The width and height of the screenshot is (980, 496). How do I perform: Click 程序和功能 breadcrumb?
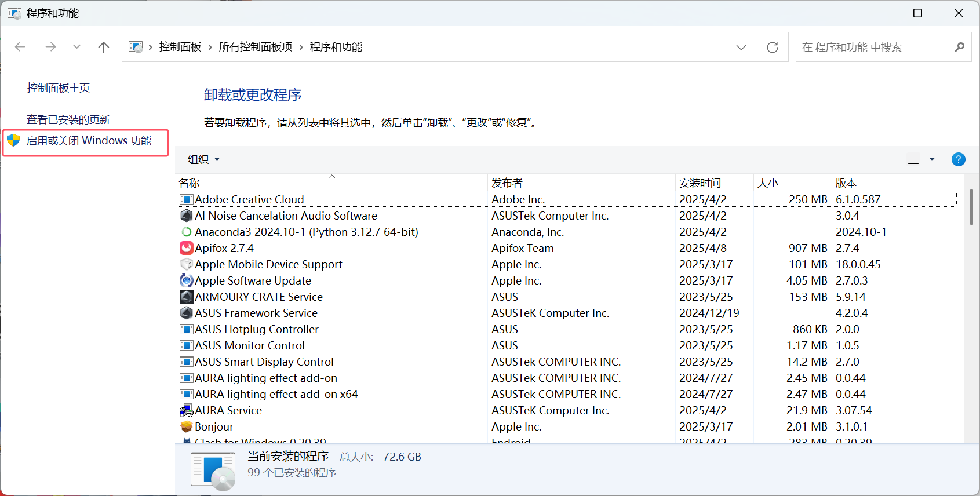(x=336, y=47)
